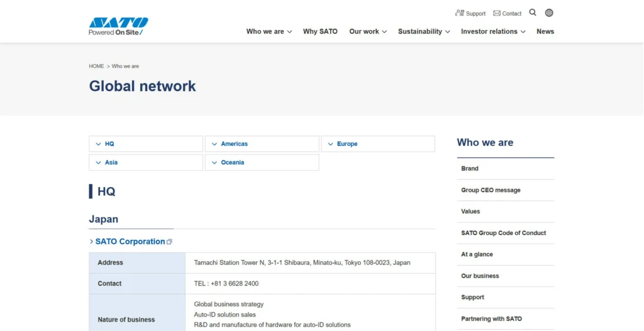Open the News menu item
644x331 pixels.
pyautogui.click(x=545, y=31)
